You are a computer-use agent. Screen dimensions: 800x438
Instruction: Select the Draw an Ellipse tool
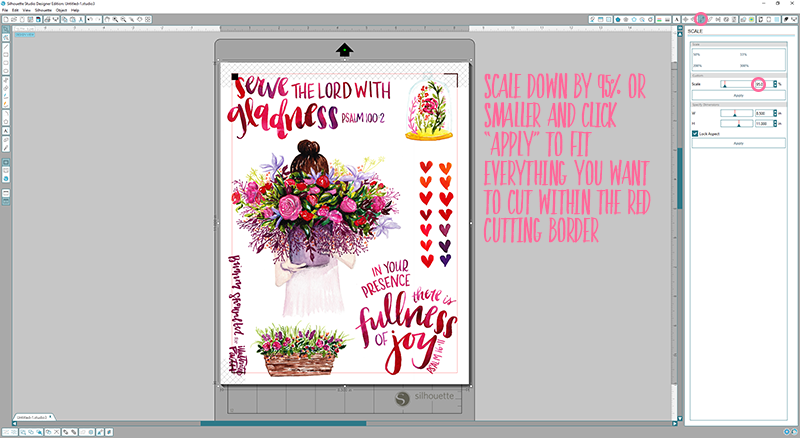click(x=6, y=70)
